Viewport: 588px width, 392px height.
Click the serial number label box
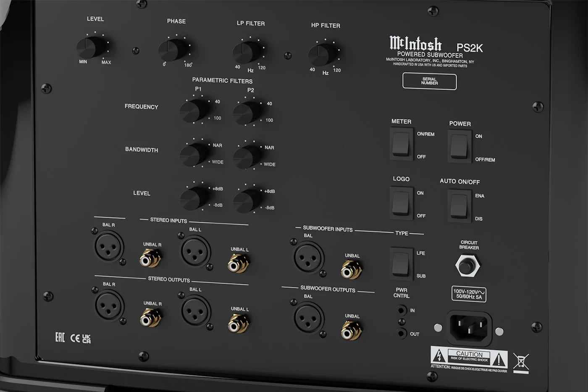click(429, 81)
